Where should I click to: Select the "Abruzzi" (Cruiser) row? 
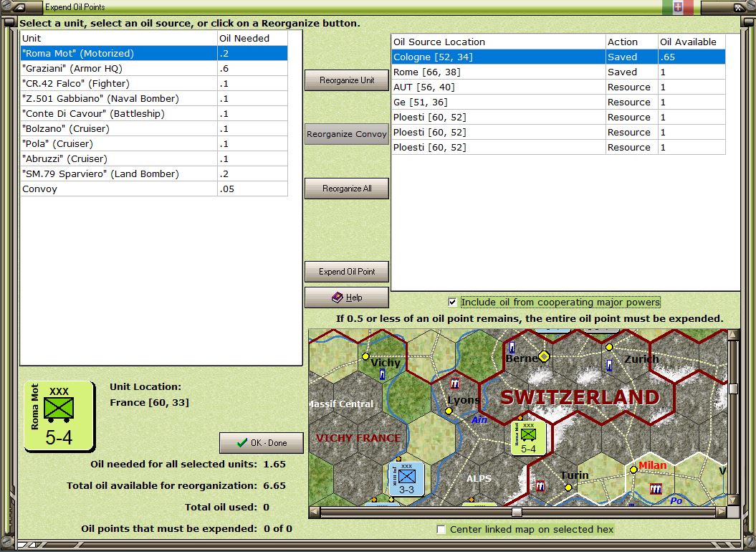(x=154, y=158)
